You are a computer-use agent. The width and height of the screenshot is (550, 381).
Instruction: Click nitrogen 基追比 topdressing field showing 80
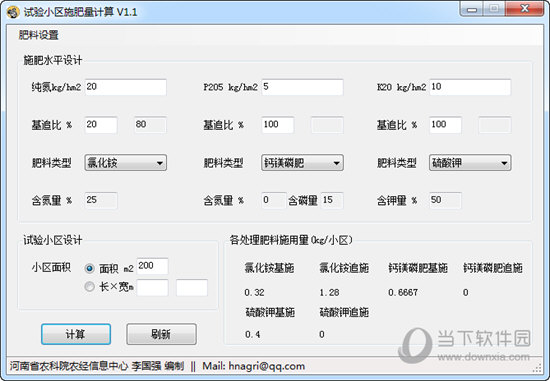(150, 125)
